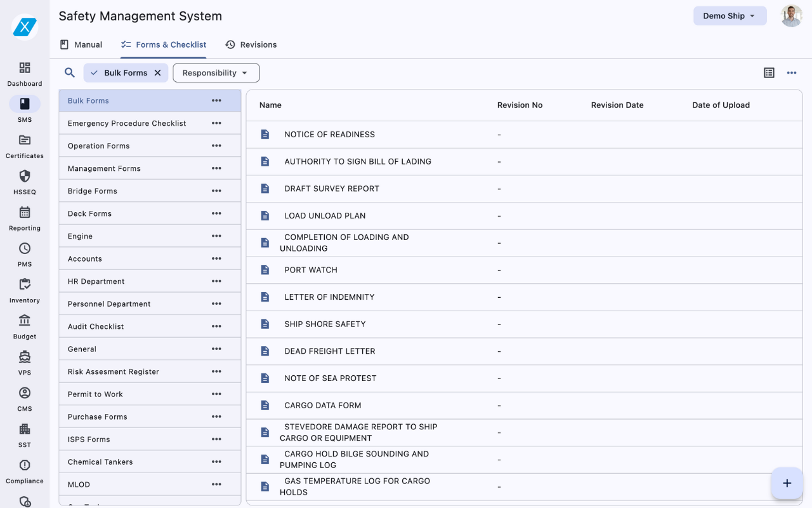Open the Reporting calendar icon
812x508 pixels.
click(25, 212)
